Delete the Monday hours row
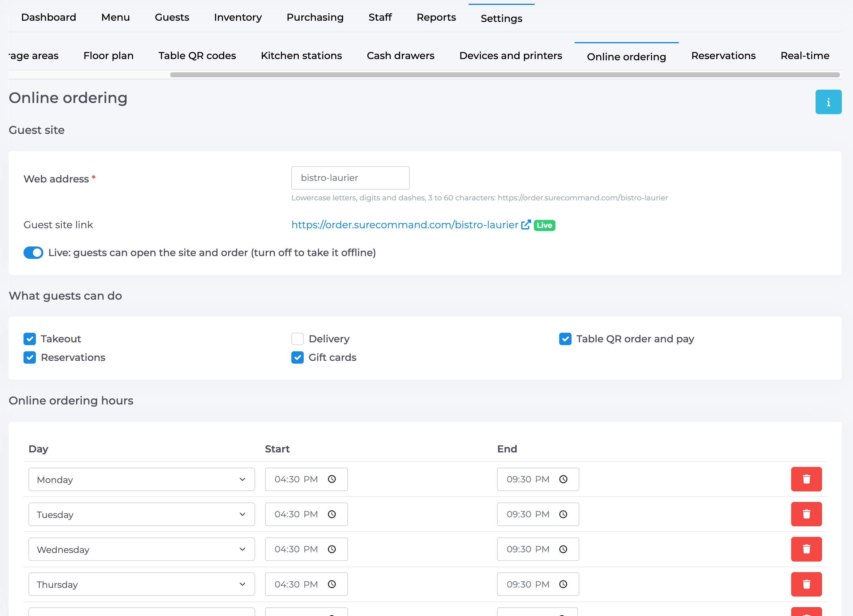Screen dimensions: 853x616 (806, 479)
